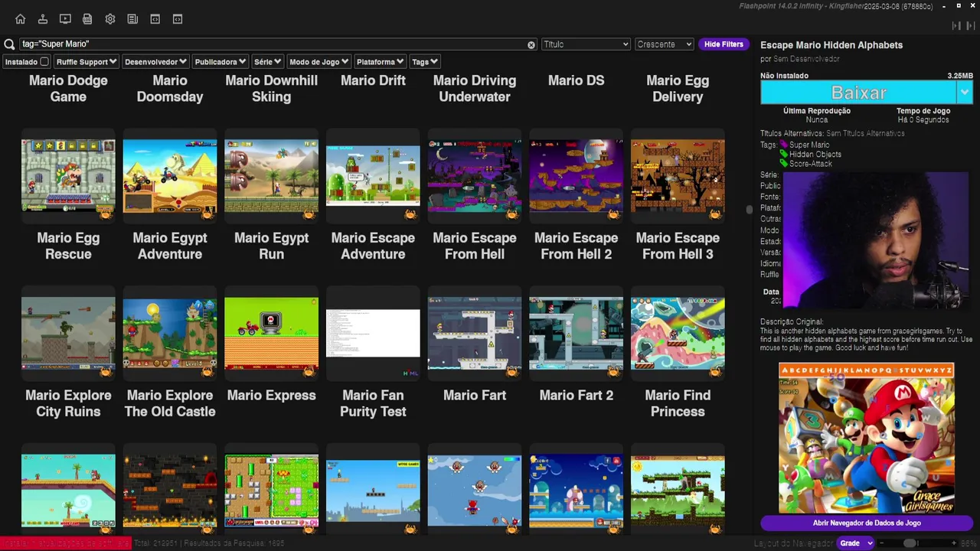
Task: Select the Mario Egg Rescue thumbnail
Action: click(68, 176)
